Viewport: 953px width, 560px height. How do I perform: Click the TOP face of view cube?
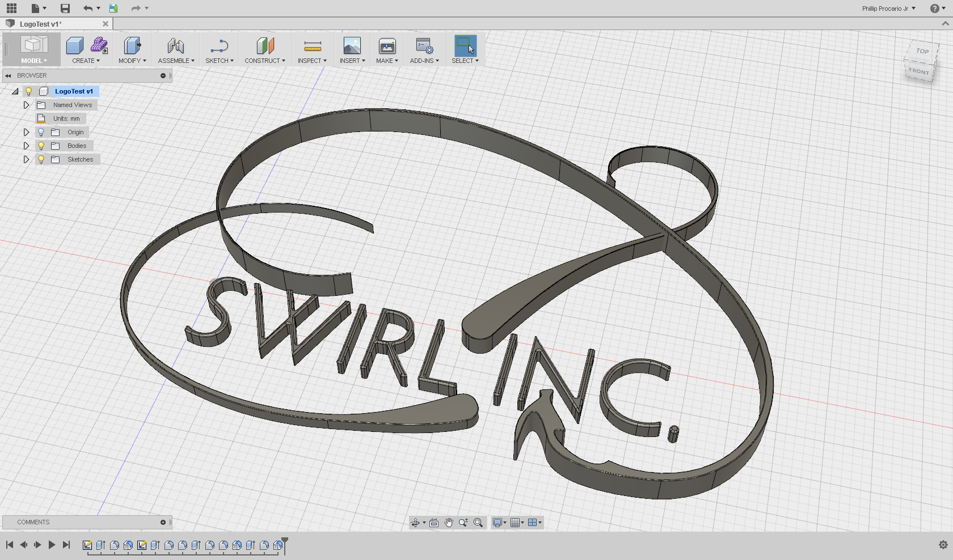922,51
